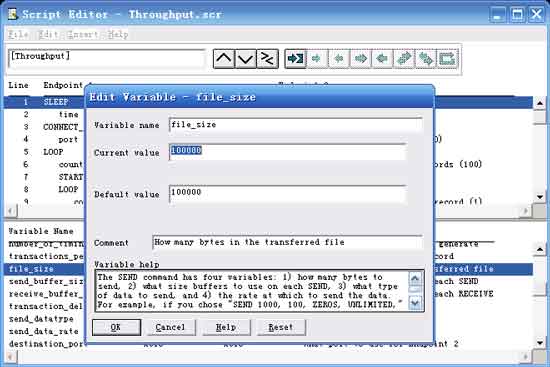This screenshot has height=367, width=550.
Task: Click the swap toolbar button with crossed carets
Action: pyautogui.click(x=267, y=58)
